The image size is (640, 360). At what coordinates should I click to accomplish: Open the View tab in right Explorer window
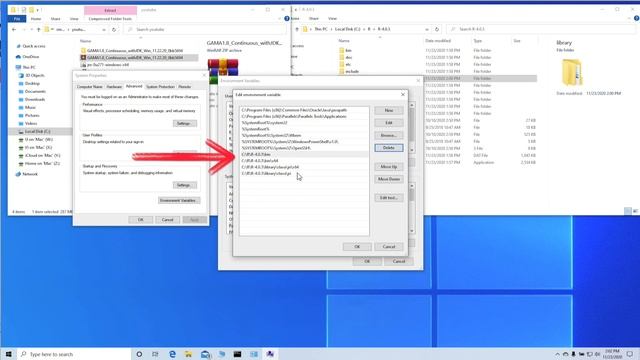332,18
